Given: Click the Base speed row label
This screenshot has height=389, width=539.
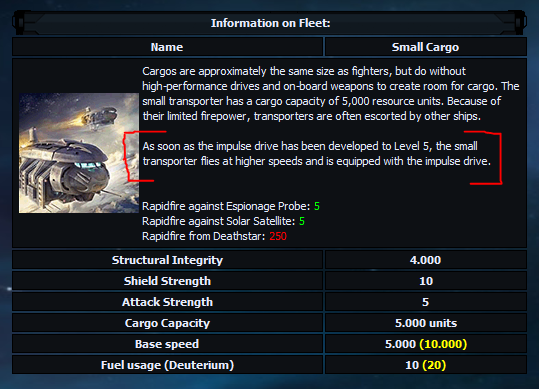Looking at the screenshot, I should 167,344.
